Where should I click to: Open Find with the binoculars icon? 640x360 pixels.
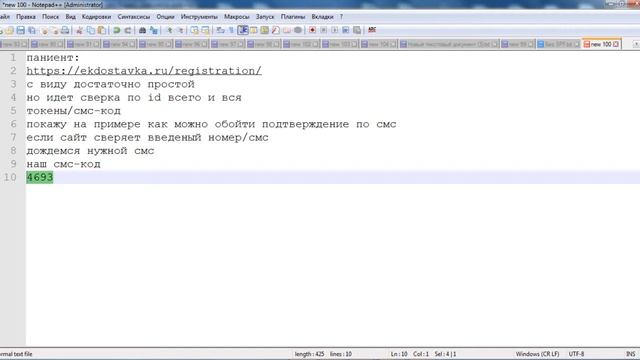click(142, 30)
